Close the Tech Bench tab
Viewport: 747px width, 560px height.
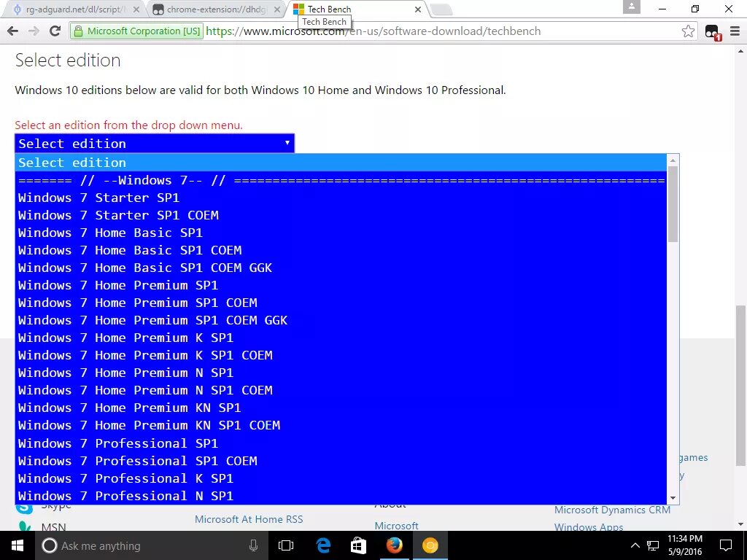click(x=418, y=9)
